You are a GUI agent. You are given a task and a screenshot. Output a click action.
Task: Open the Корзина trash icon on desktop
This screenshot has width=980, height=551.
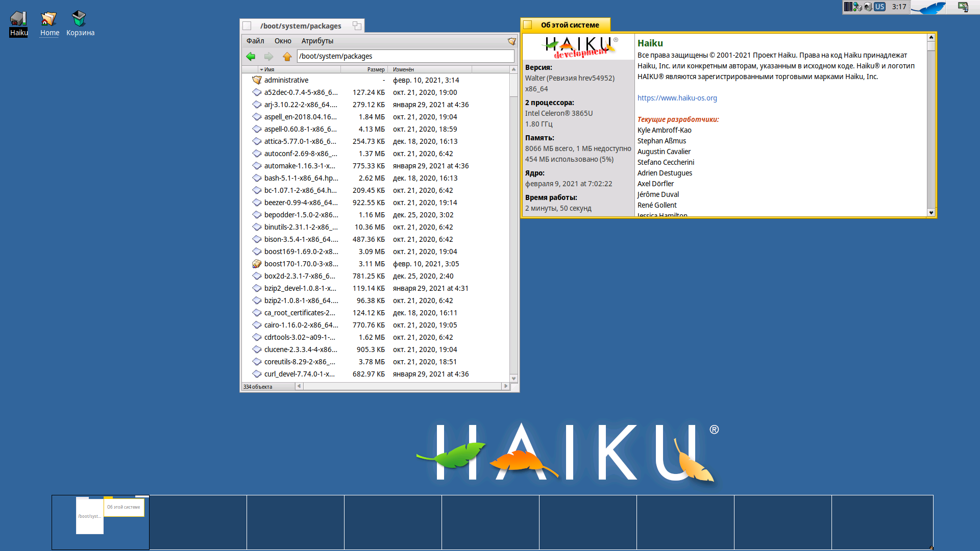79,19
